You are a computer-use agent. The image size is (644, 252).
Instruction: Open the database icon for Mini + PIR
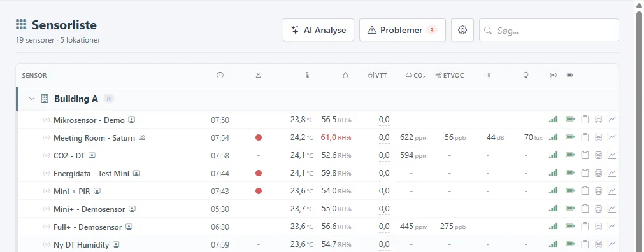(x=598, y=191)
